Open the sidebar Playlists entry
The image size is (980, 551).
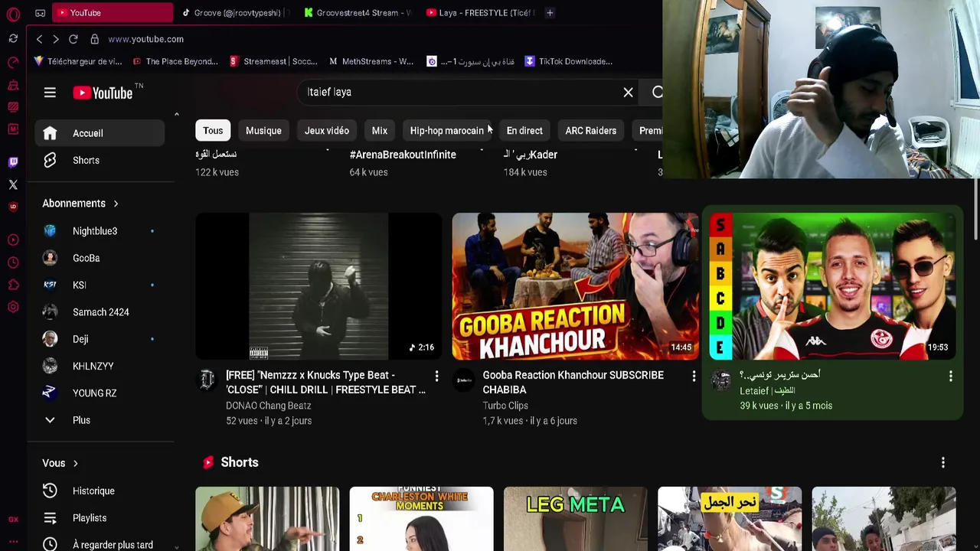100,518
